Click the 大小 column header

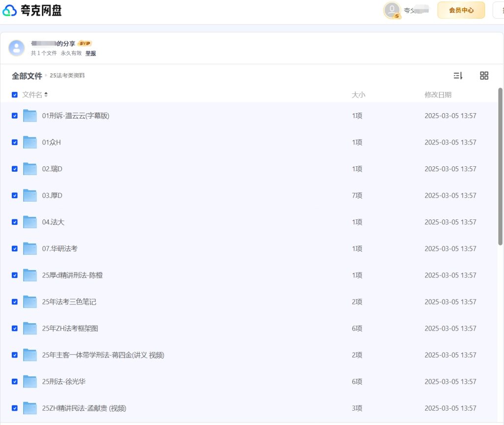click(358, 95)
